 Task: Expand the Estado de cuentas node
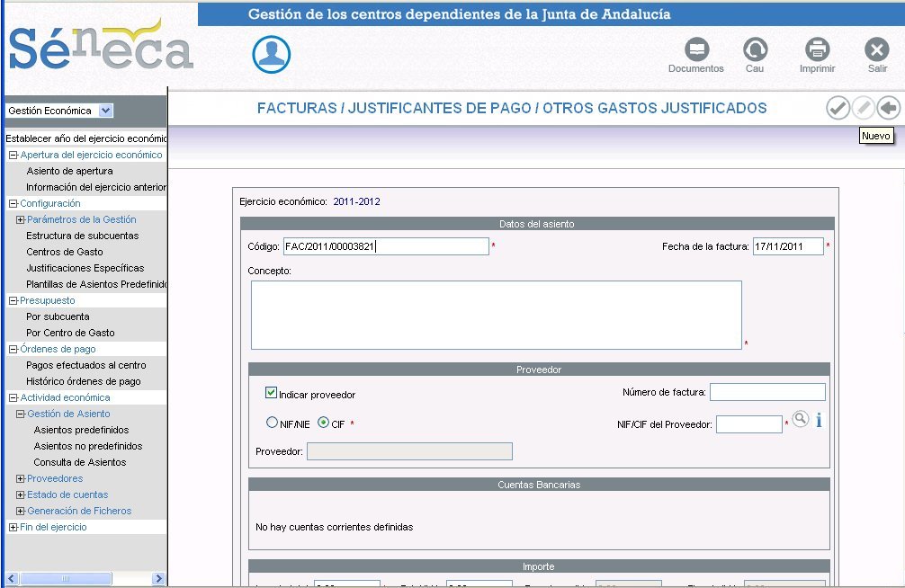click(20, 494)
